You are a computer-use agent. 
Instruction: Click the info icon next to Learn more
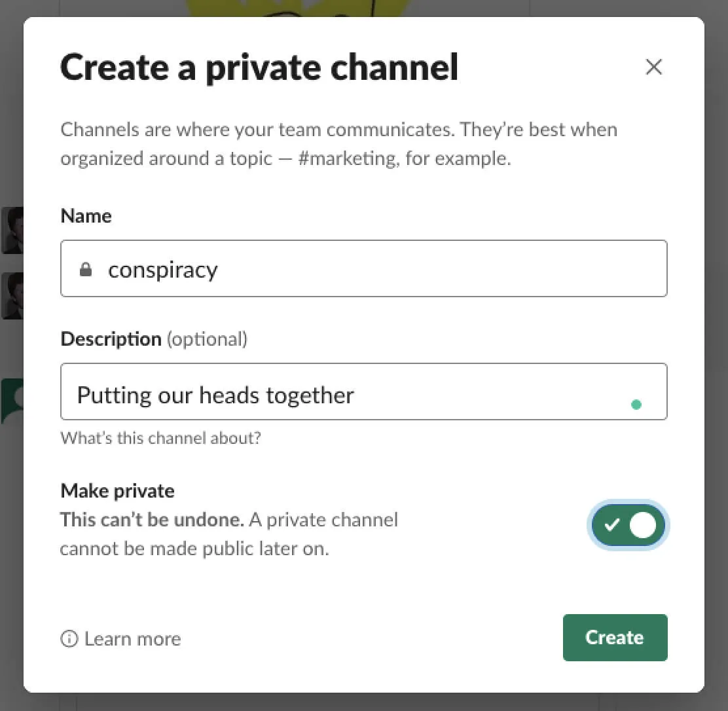click(69, 638)
